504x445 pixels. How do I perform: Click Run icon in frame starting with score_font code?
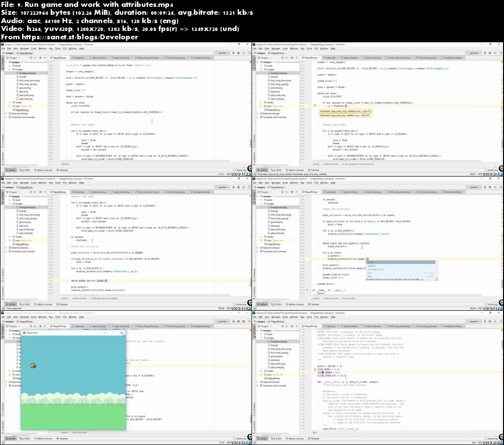[x=233, y=53]
